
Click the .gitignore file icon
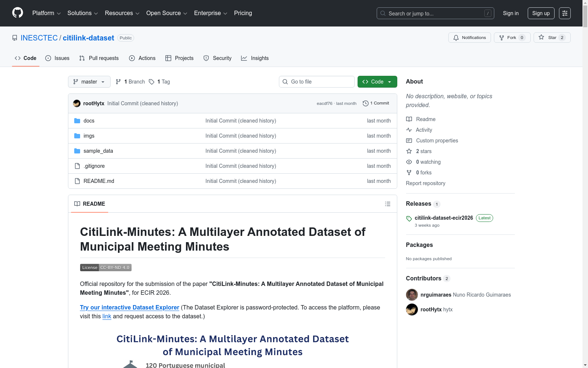click(x=77, y=166)
